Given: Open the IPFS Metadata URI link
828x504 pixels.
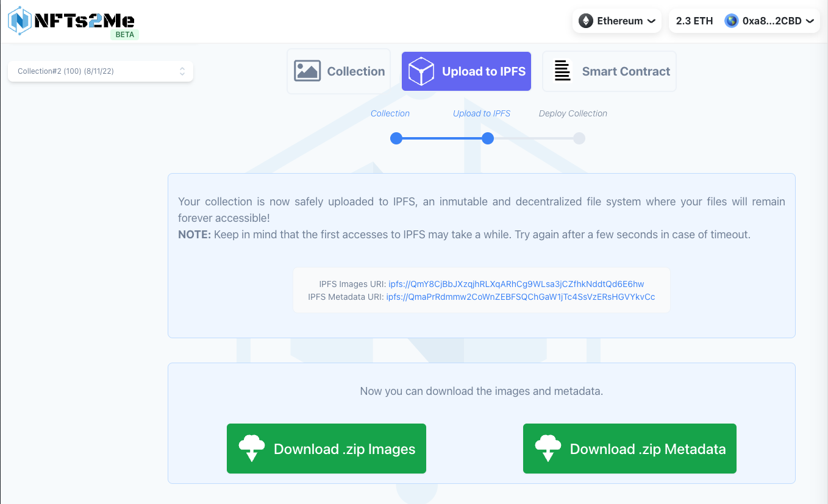Looking at the screenshot, I should (520, 297).
